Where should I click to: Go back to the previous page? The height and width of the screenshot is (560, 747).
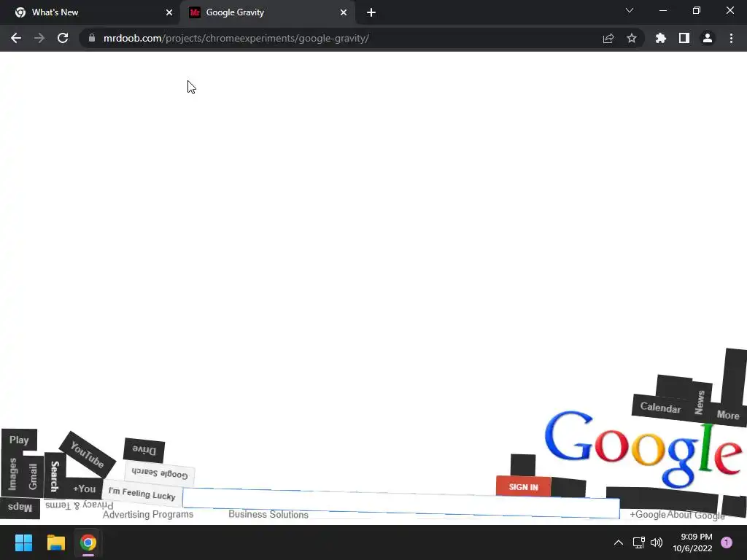tap(16, 38)
